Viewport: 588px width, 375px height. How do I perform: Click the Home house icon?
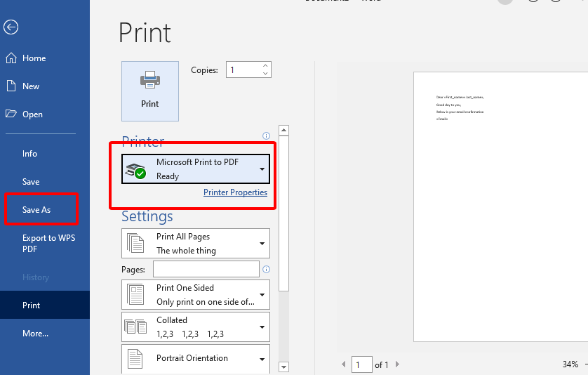tap(11, 58)
